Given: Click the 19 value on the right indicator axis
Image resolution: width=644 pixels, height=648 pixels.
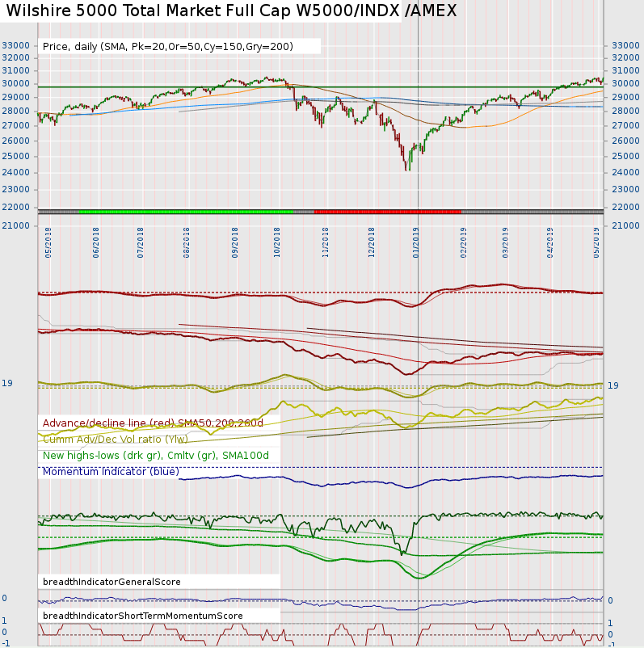Looking at the screenshot, I should coord(613,385).
